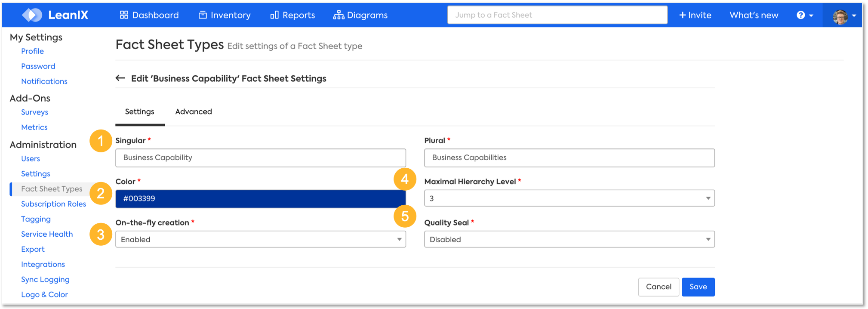Open Tagging administration
Screen dimensions: 868x309
click(36, 219)
